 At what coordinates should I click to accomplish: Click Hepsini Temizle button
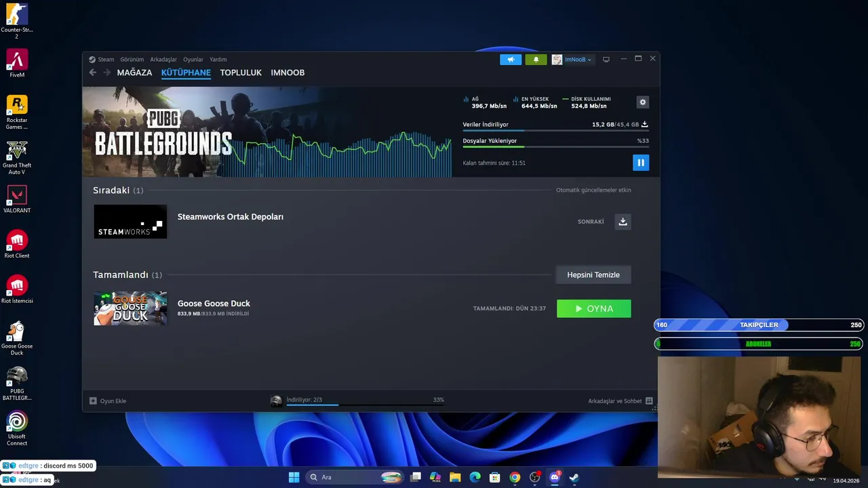(x=593, y=274)
